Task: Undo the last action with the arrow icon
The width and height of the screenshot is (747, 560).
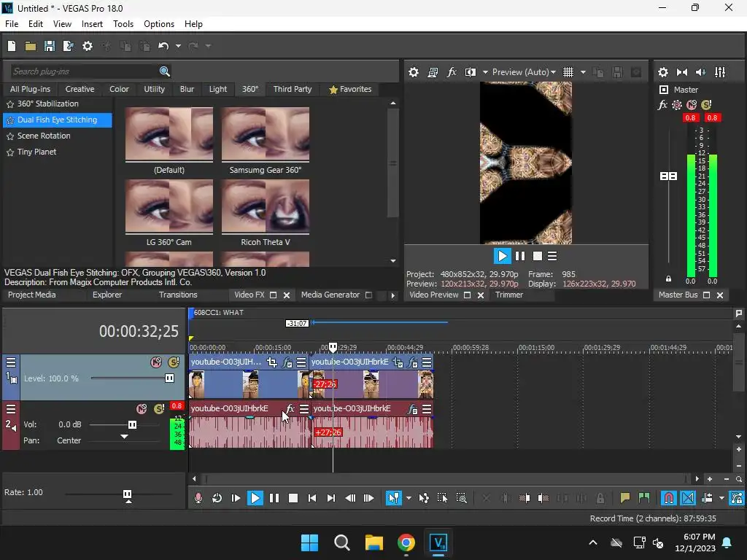Action: [163, 46]
